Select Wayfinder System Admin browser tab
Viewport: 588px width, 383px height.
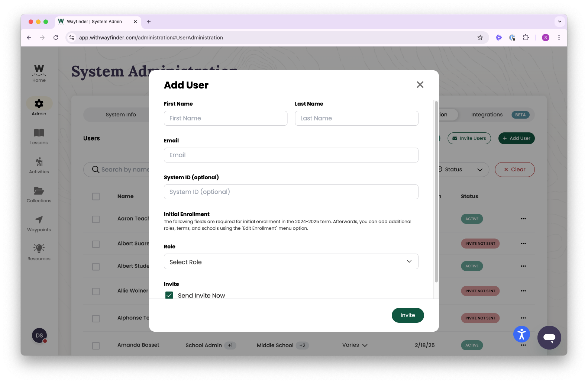click(97, 22)
